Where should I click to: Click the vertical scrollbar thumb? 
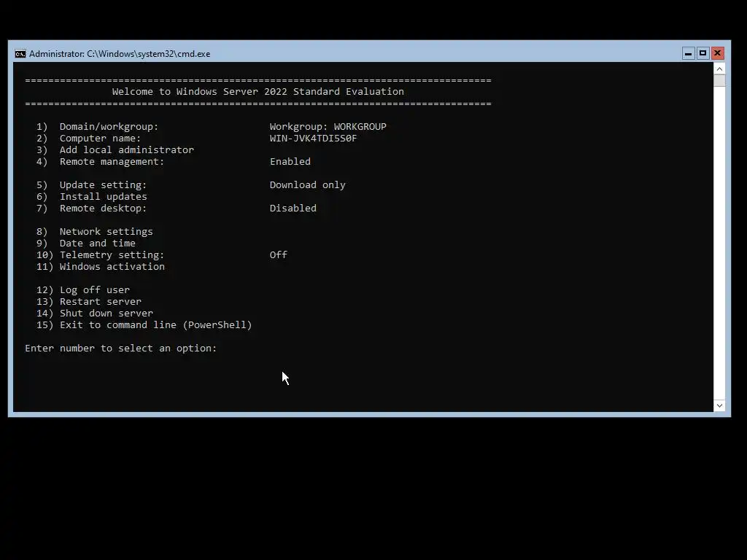719,80
